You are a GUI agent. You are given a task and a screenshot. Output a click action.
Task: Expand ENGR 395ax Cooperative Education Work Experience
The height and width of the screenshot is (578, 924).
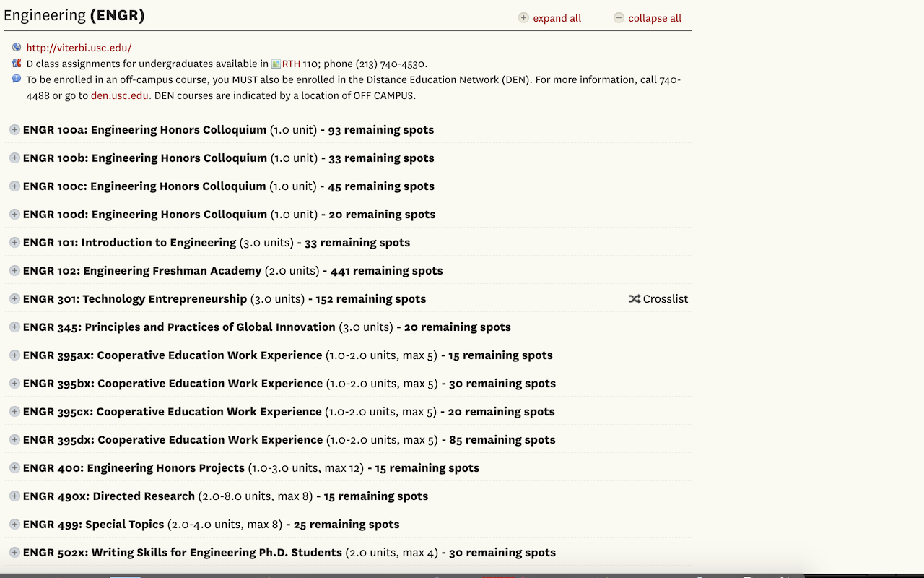(x=14, y=355)
